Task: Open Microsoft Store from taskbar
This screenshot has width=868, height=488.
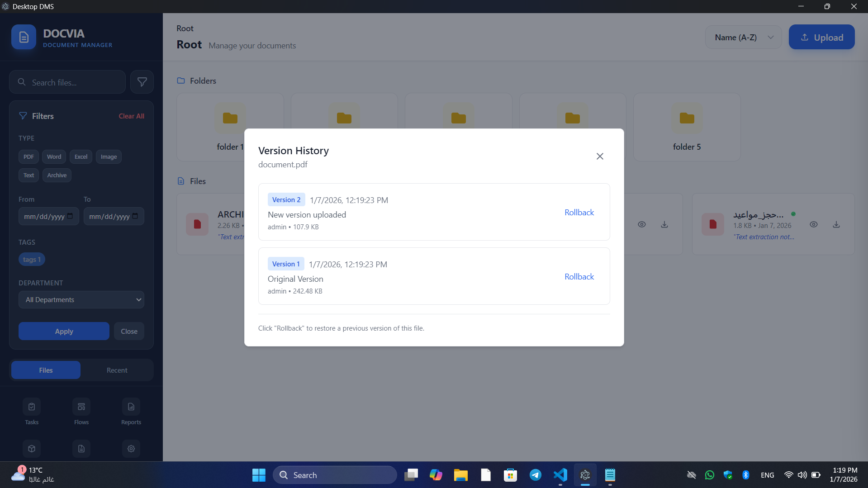Action: 510,475
